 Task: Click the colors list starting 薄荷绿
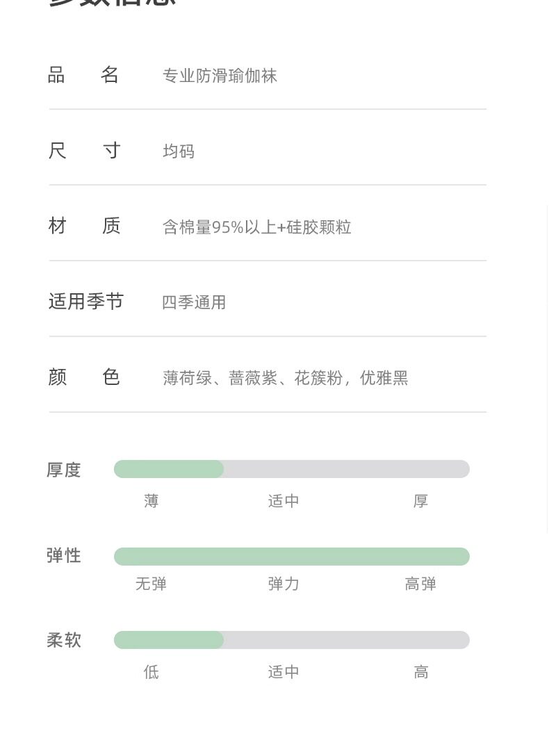click(286, 378)
